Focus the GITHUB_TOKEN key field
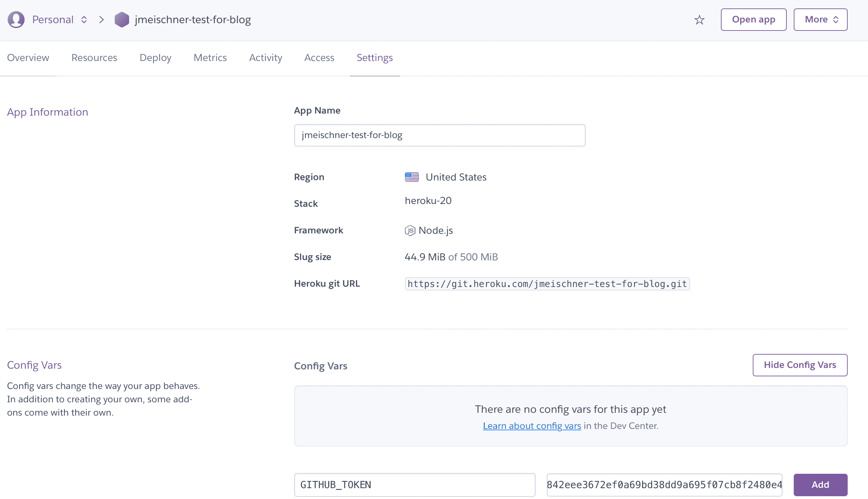Screen dimensions: 868x499 pos(415,485)
